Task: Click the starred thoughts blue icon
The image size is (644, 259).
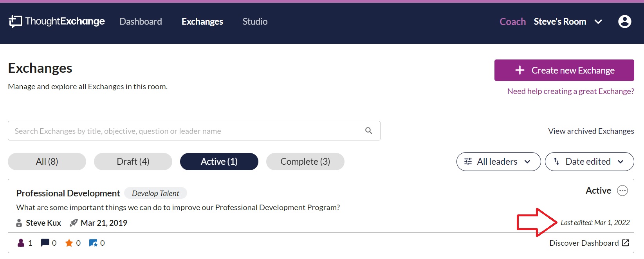Action: coord(93,243)
